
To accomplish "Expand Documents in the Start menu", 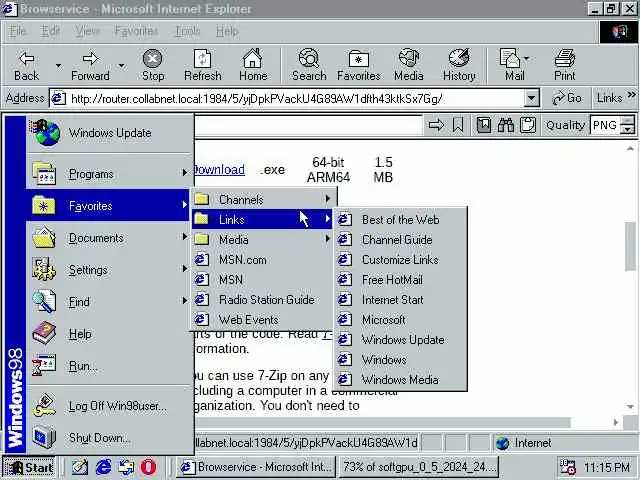I will tap(109, 238).
